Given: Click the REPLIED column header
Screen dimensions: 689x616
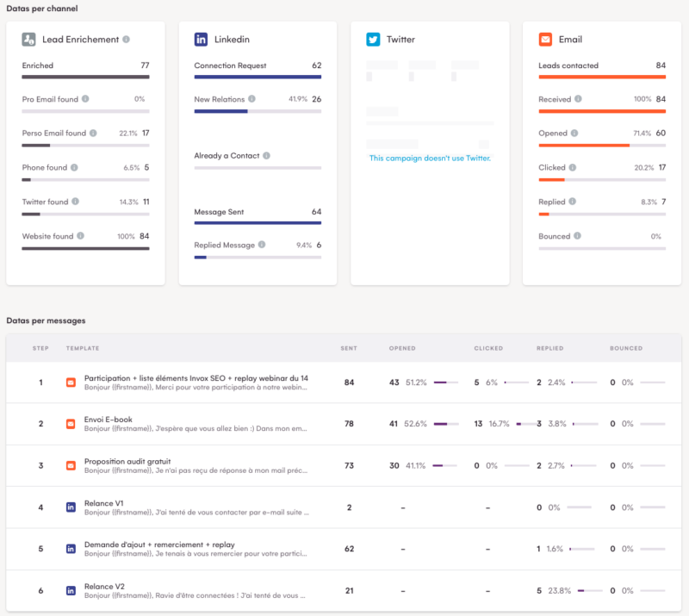Looking at the screenshot, I should tap(549, 348).
